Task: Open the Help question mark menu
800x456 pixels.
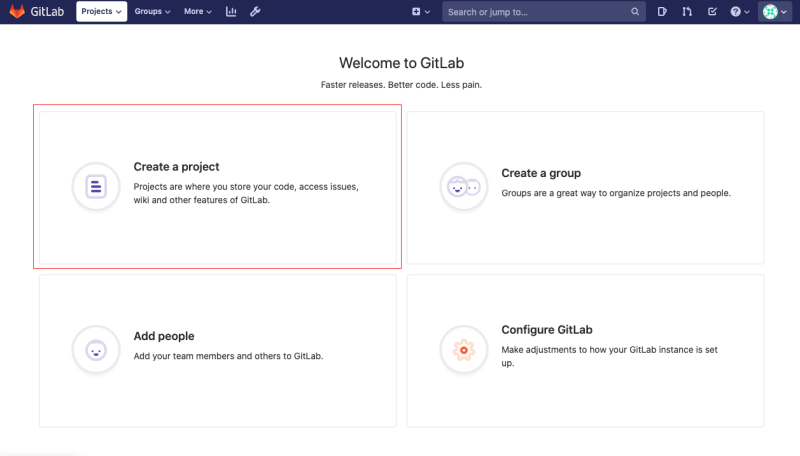Action: [739, 12]
